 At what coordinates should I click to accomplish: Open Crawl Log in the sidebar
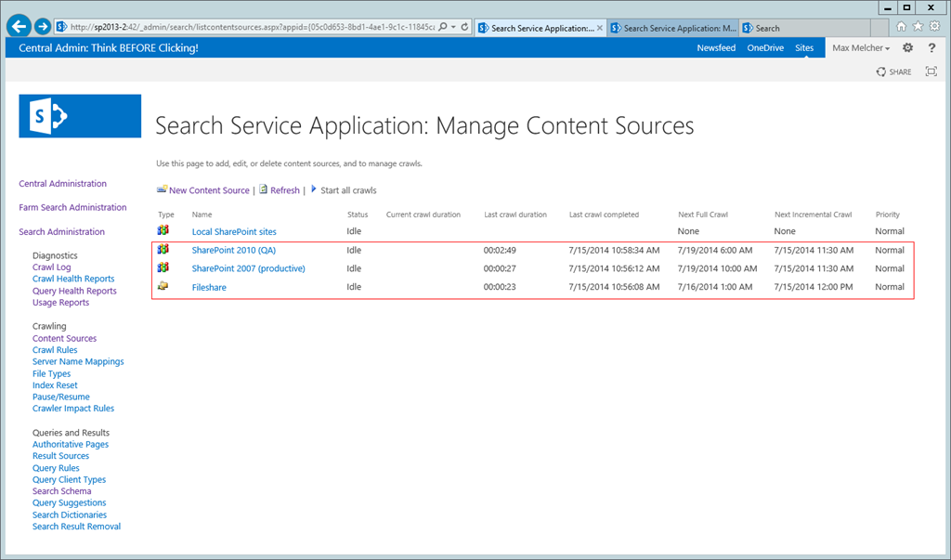pyautogui.click(x=51, y=267)
